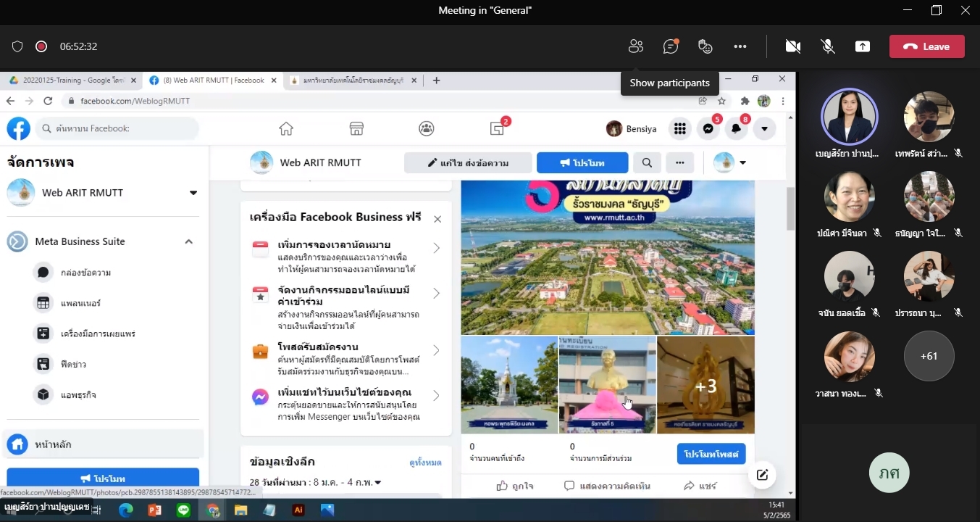980x522 pixels.
Task: Click the Facebook search field
Action: tap(117, 128)
